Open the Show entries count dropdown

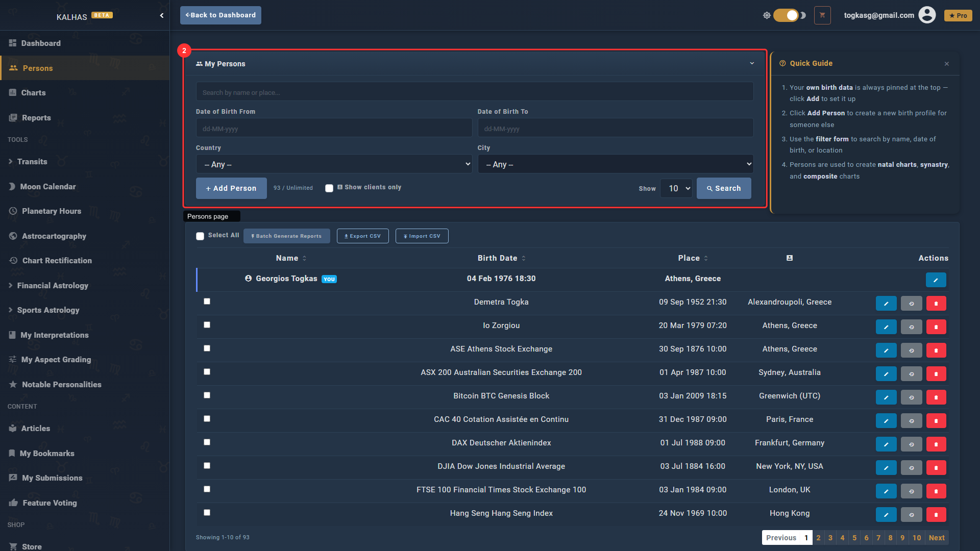coord(676,189)
